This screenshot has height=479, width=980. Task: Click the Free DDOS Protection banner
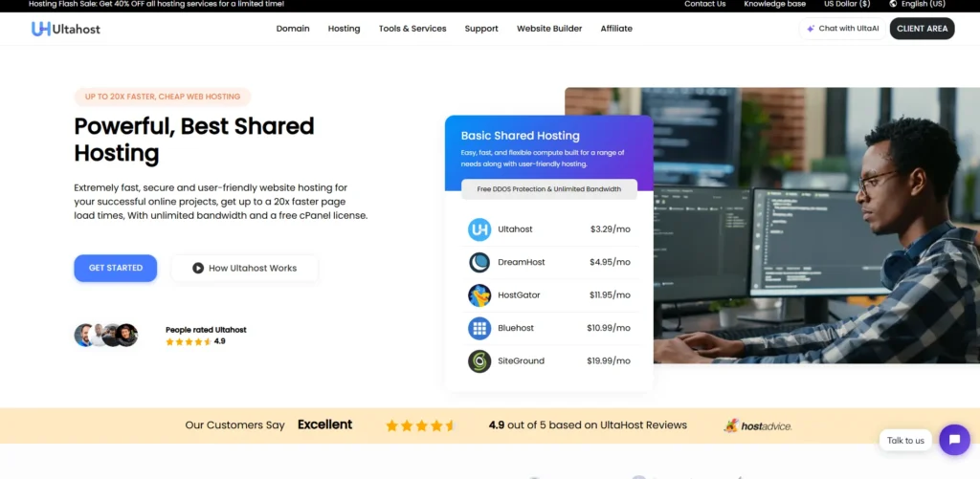click(x=549, y=189)
